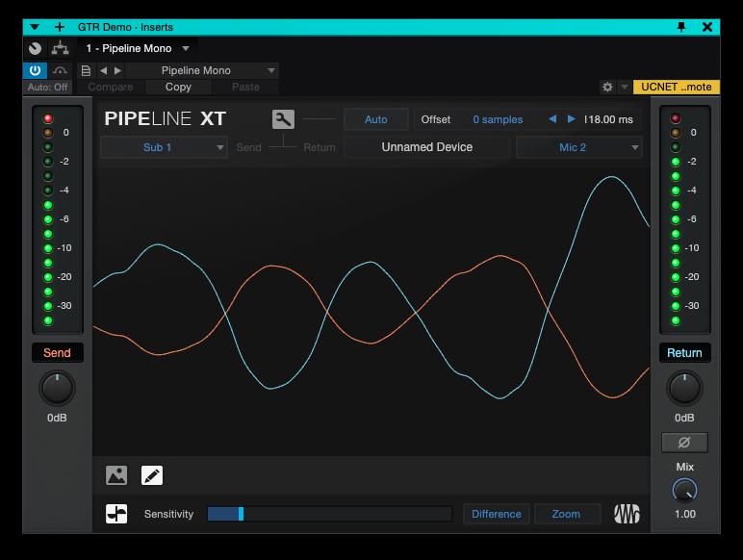Click the red clip LED on Send meter

(48, 118)
